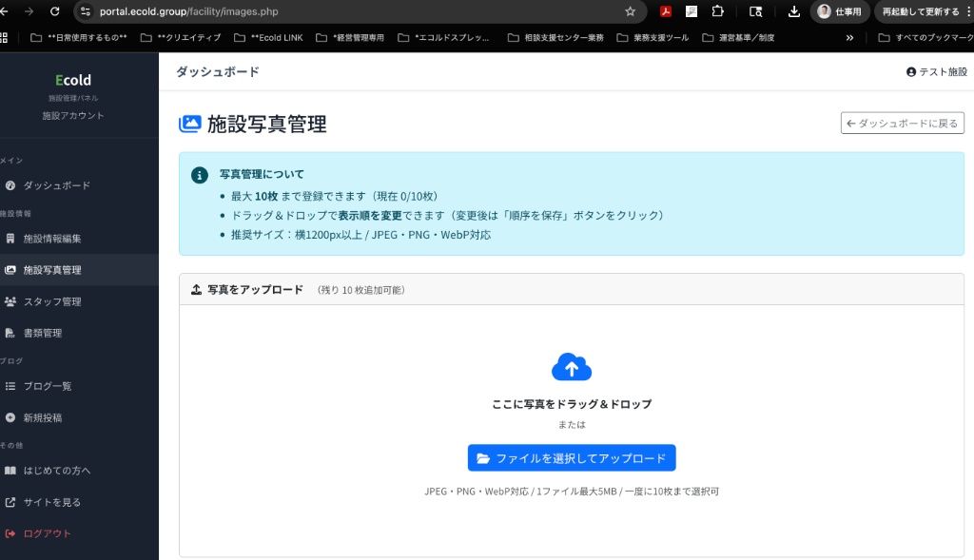This screenshot has height=560, width=974.
Task: Click the downloads icon in toolbar
Action: (x=794, y=11)
